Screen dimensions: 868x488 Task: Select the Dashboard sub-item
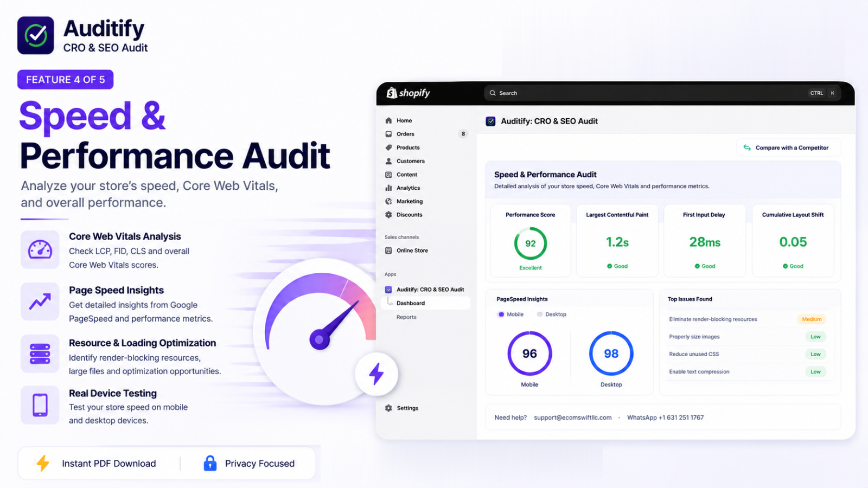click(x=426, y=303)
